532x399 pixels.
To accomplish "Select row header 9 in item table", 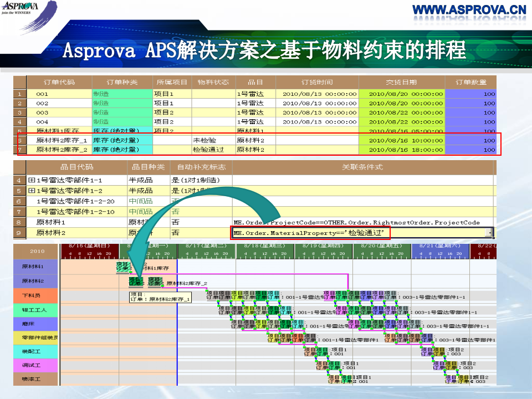I will click(x=19, y=233).
